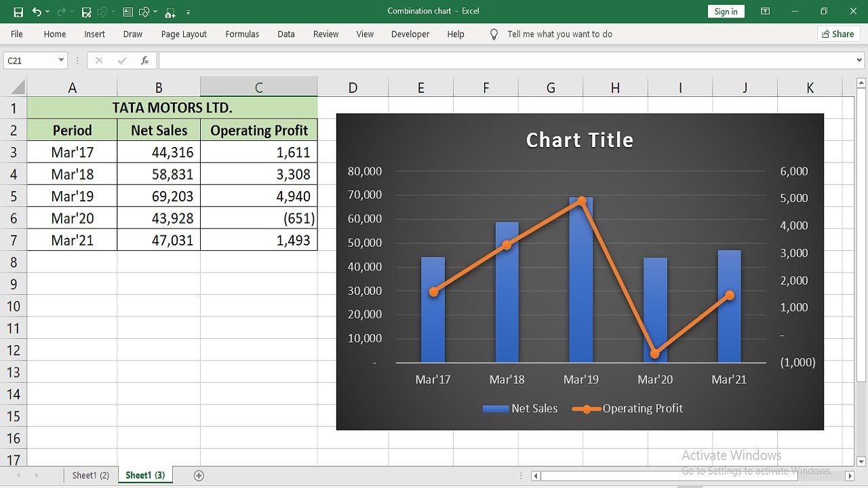Open the Form icon in quick access toolbar
868x488 pixels.
pos(129,12)
